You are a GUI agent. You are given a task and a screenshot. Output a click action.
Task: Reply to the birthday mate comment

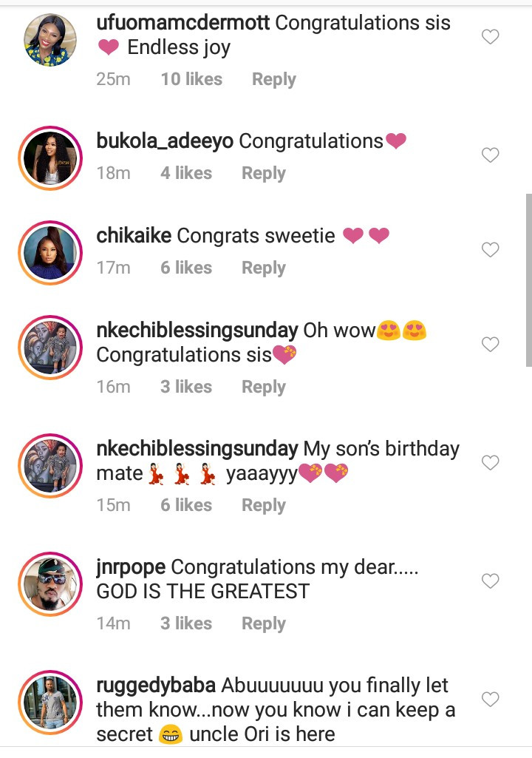(x=264, y=505)
